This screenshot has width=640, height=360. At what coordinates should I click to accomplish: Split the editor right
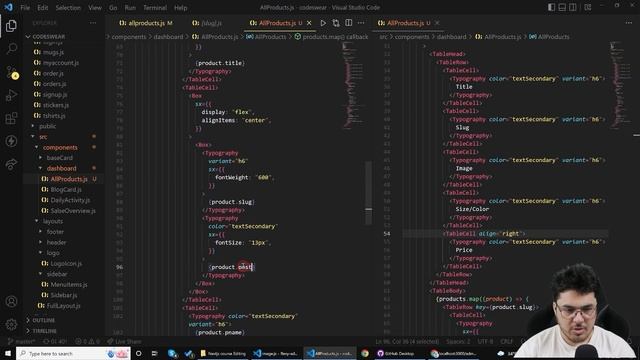349,23
